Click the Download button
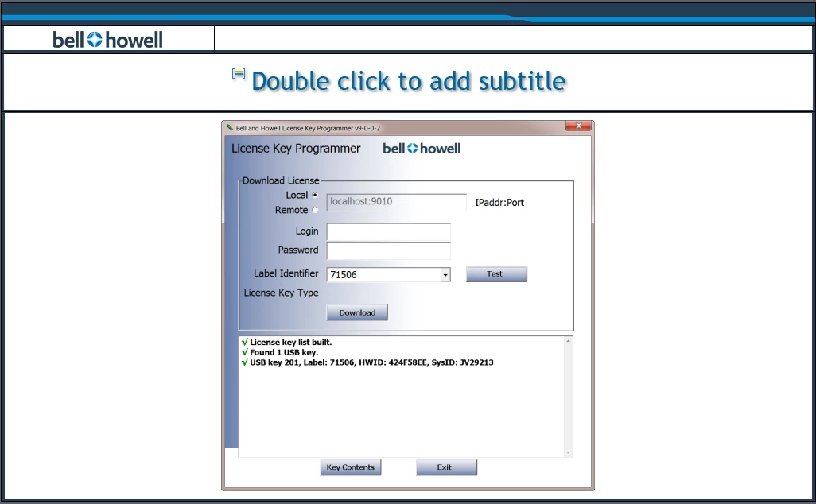 (x=357, y=312)
